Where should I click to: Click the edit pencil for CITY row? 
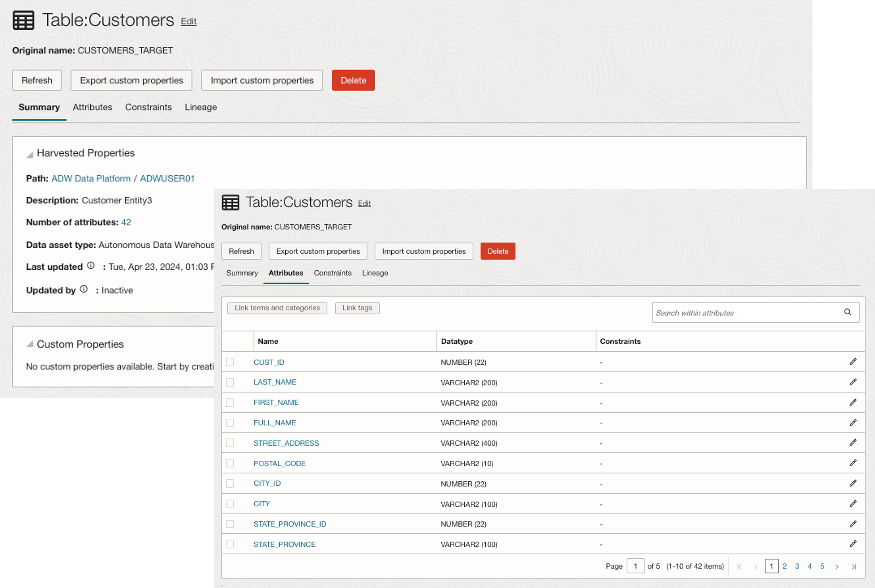853,503
